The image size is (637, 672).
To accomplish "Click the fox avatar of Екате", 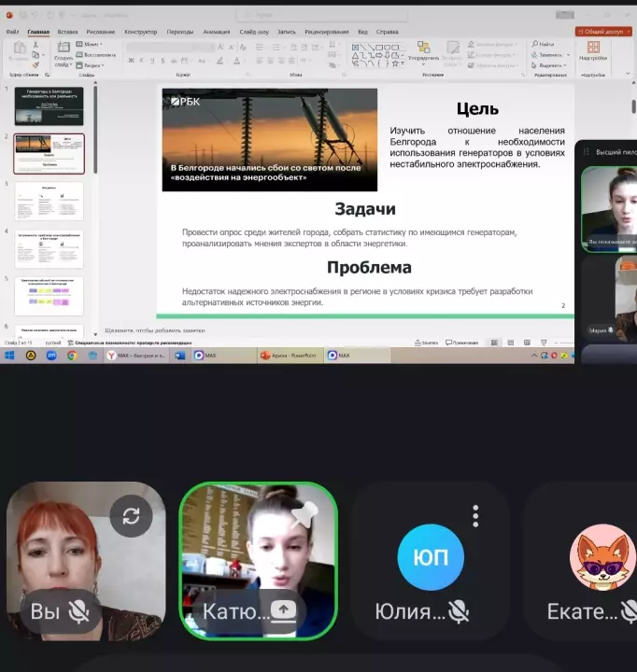I will click(x=602, y=558).
